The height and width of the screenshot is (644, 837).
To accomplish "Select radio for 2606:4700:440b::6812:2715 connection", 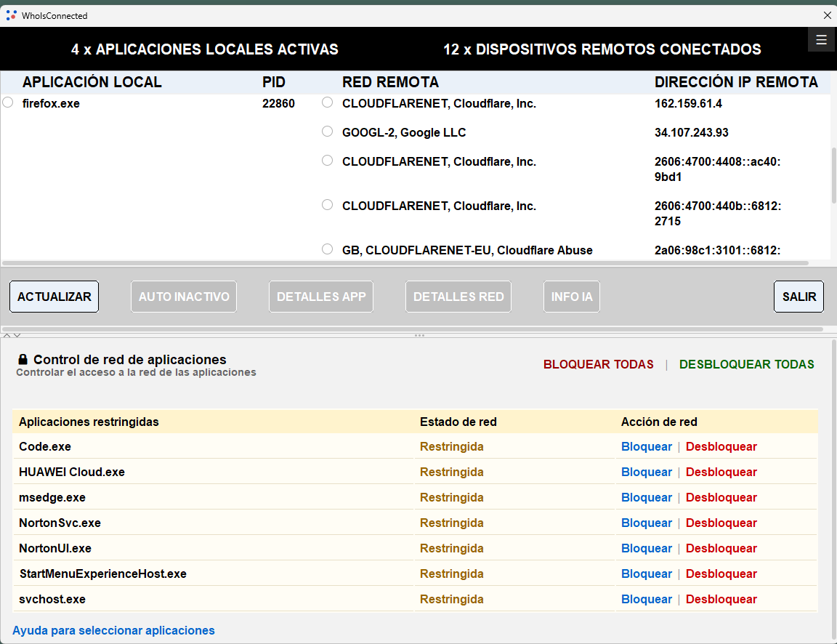I will [x=327, y=204].
